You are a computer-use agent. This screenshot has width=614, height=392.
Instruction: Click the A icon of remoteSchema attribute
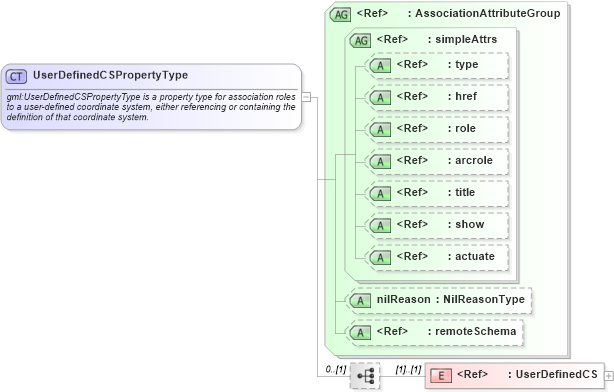360,333
